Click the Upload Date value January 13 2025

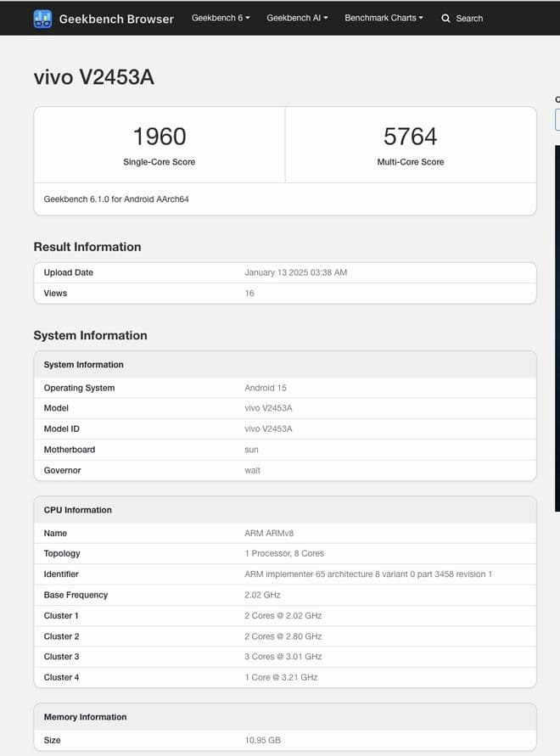(295, 272)
